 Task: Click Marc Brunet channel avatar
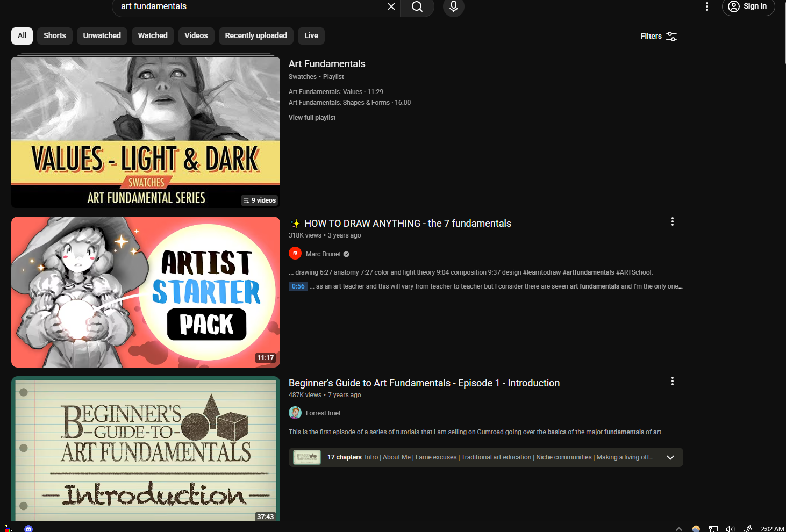(x=295, y=253)
